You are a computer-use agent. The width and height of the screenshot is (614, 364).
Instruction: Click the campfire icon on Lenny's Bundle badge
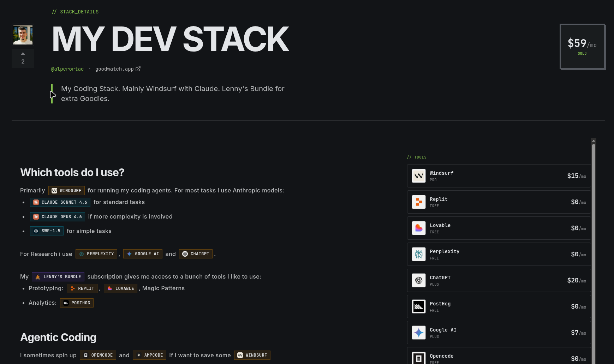(x=37, y=276)
